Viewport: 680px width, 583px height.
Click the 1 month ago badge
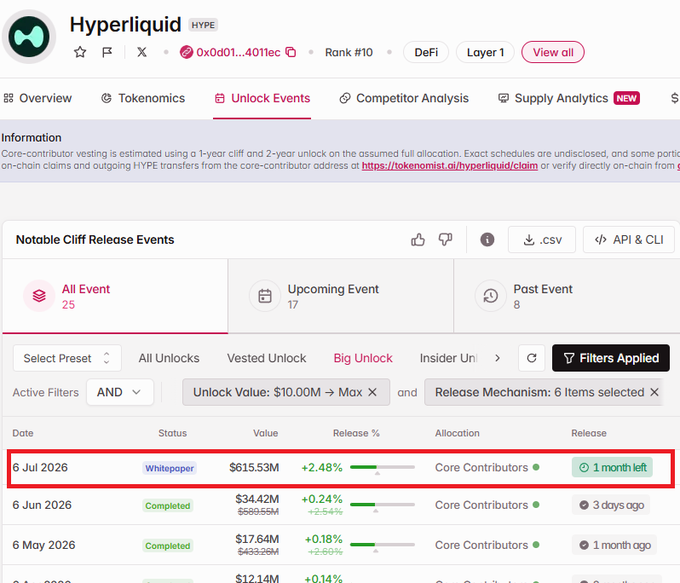[x=615, y=545]
